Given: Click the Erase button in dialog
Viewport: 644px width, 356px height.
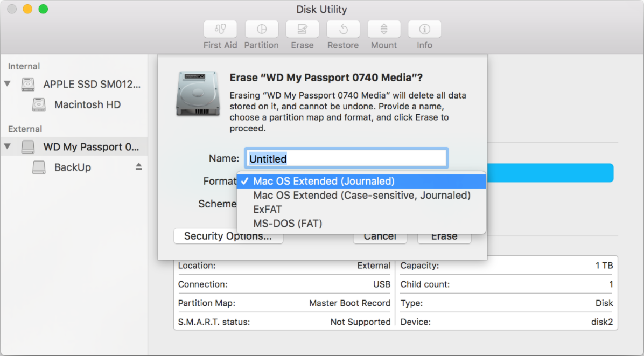Looking at the screenshot, I should click(444, 237).
